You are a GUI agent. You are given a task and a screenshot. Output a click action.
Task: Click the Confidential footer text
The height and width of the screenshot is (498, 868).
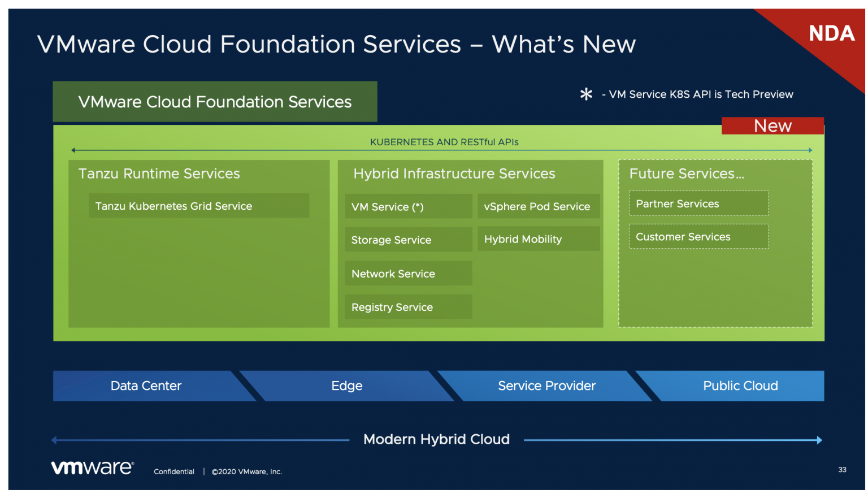[174, 471]
